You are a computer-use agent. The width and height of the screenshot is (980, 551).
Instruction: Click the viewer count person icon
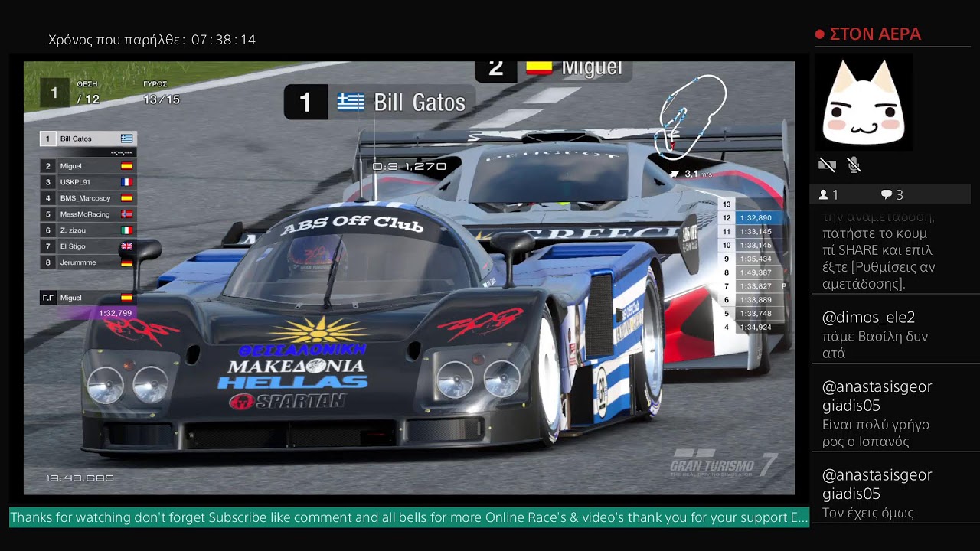[x=823, y=195]
